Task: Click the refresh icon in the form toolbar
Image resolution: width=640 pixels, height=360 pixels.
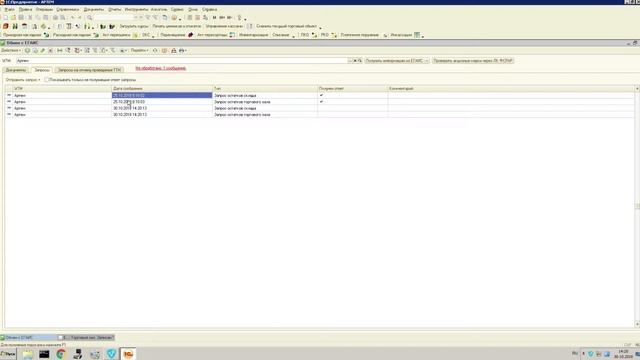Action: pyautogui.click(x=155, y=51)
